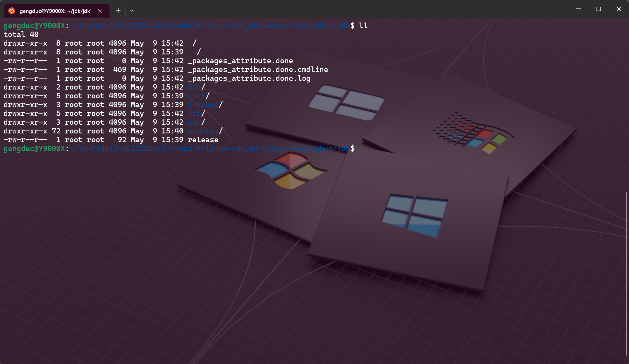629x364 pixels.
Task: Minimize the terminal window
Action: pyautogui.click(x=578, y=9)
